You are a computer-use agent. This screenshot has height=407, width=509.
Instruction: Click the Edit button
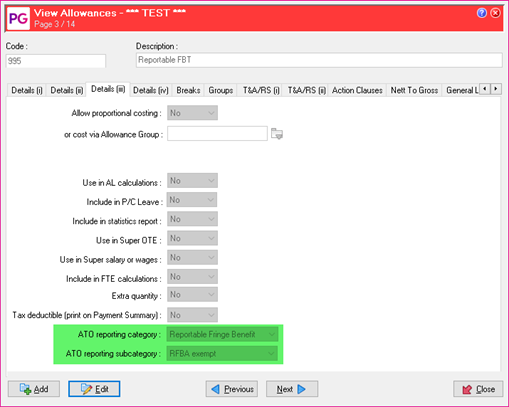click(94, 389)
